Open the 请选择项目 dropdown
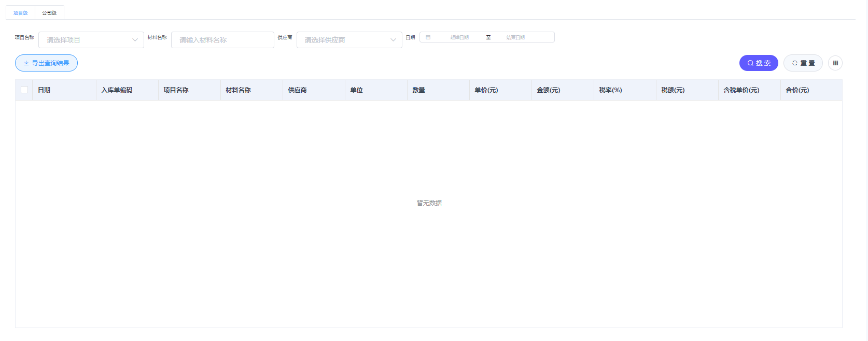 point(91,40)
